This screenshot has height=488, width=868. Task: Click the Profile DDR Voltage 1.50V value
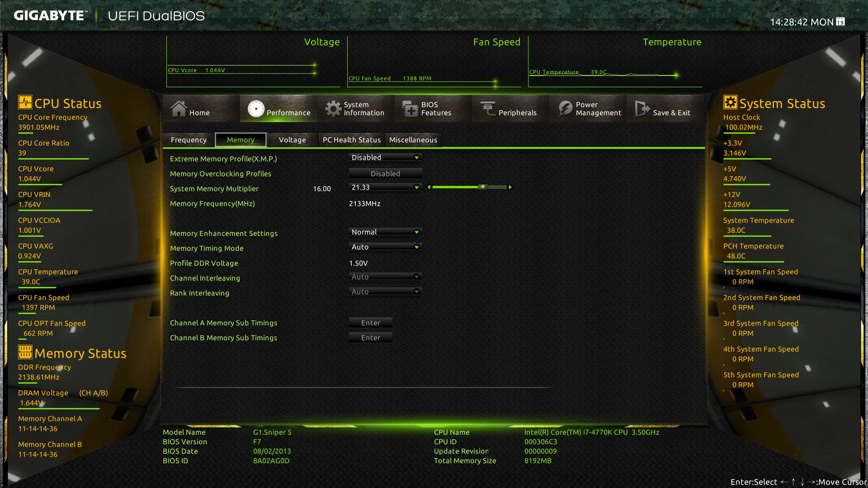coord(358,263)
